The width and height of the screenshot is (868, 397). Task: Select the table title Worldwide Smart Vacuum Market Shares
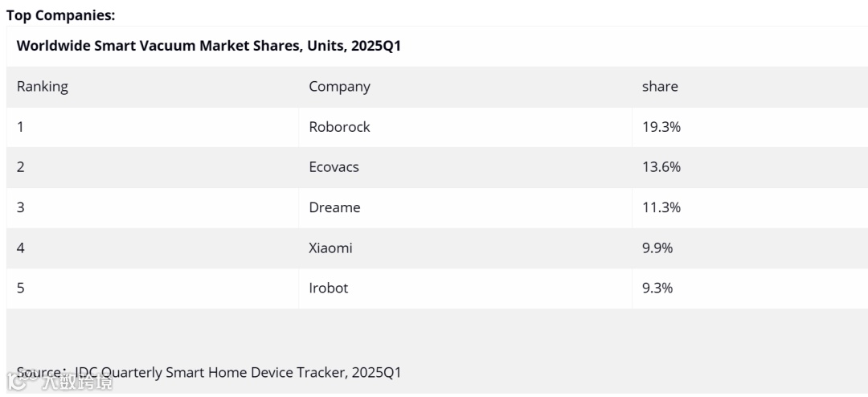pyautogui.click(x=209, y=46)
